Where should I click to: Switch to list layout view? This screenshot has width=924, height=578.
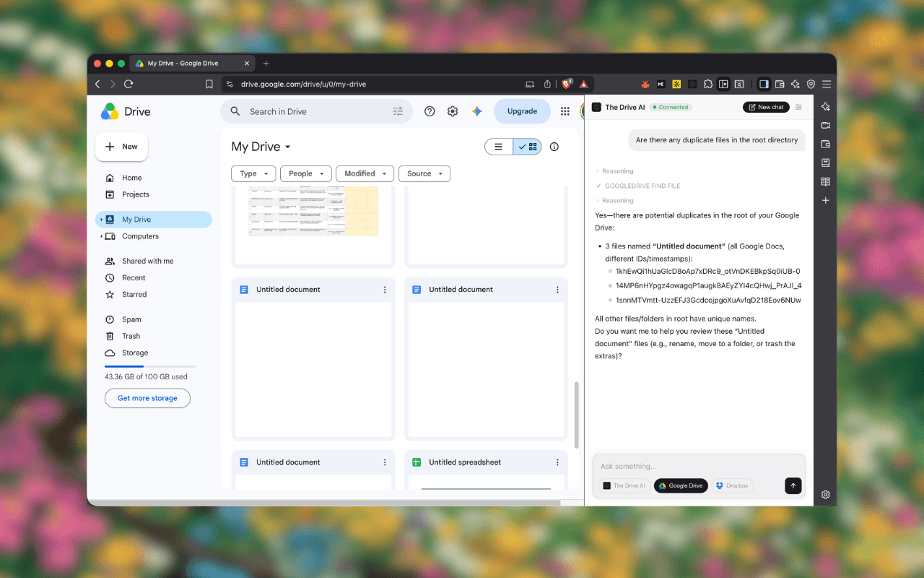click(x=498, y=147)
